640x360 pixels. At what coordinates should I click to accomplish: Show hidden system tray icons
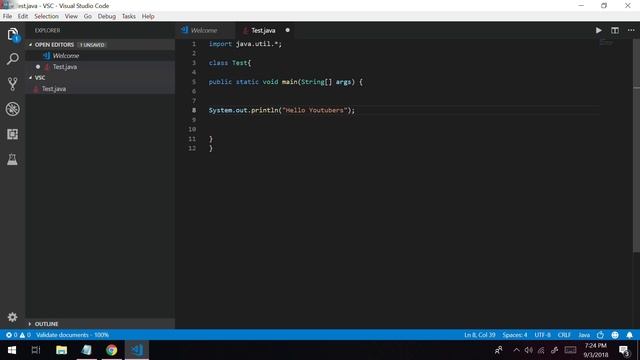(x=516, y=350)
